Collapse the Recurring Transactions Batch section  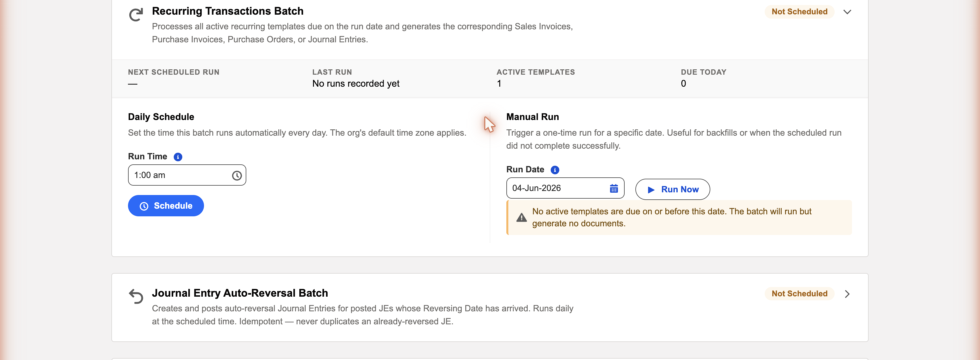pyautogui.click(x=847, y=12)
